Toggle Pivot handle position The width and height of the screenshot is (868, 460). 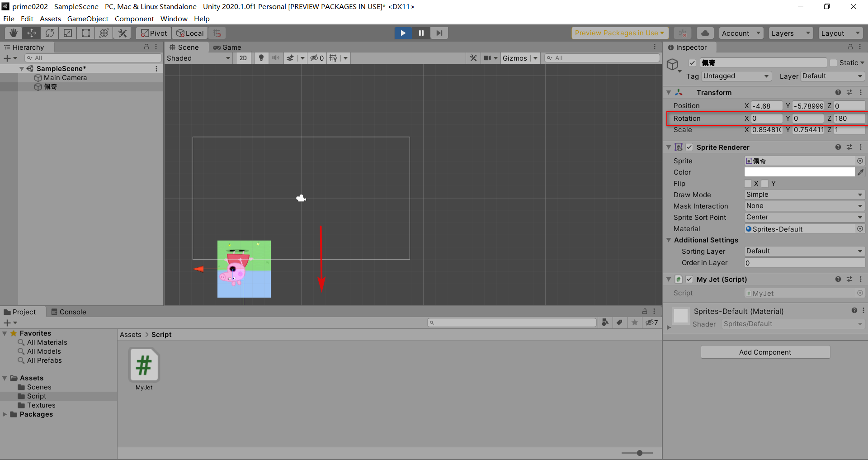pyautogui.click(x=154, y=33)
